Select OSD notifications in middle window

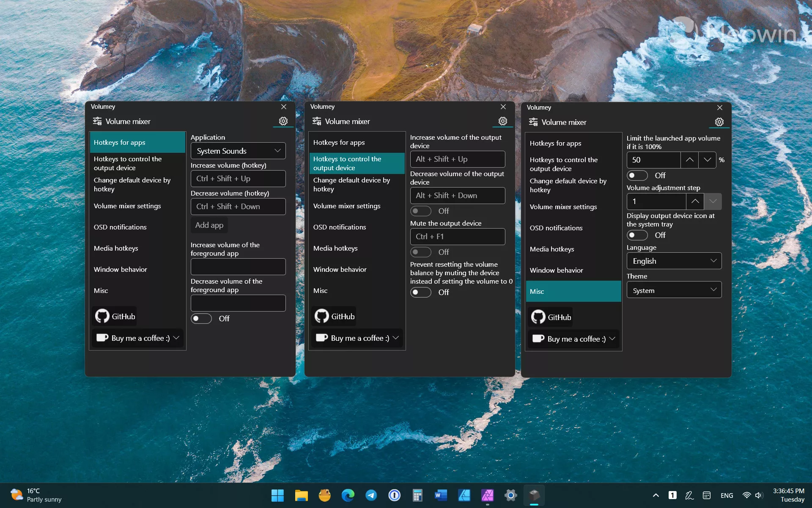click(x=357, y=227)
